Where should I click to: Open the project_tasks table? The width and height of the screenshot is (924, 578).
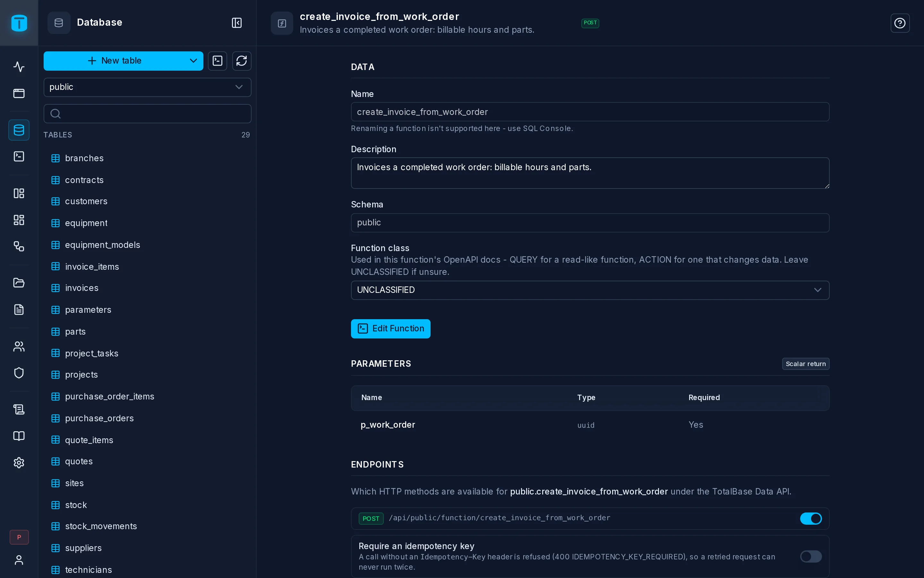[x=147, y=353]
